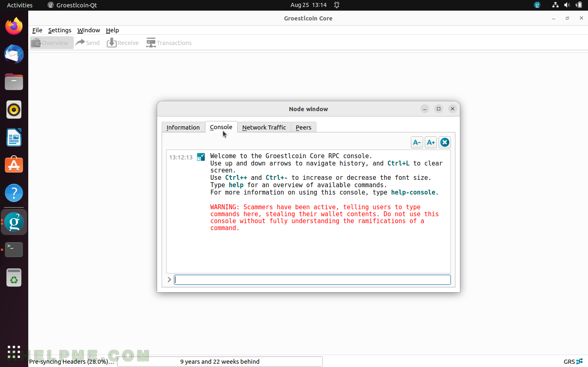Switch to the Information tab
Viewport: 588px width, 367px height.
[183, 128]
